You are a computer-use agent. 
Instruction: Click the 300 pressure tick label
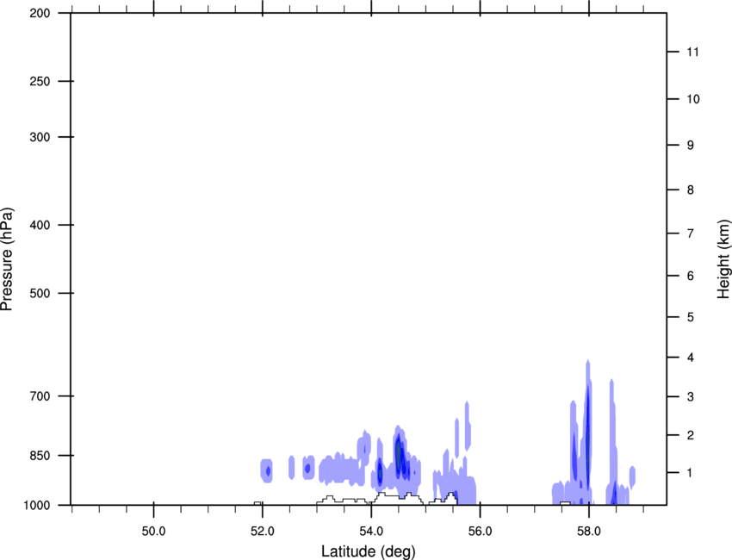pyautogui.click(x=40, y=137)
